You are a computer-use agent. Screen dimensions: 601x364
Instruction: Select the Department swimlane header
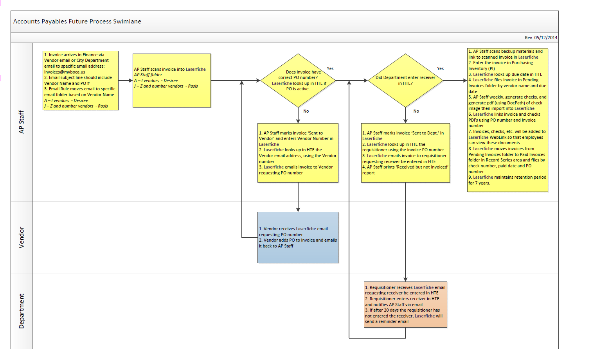point(22,311)
